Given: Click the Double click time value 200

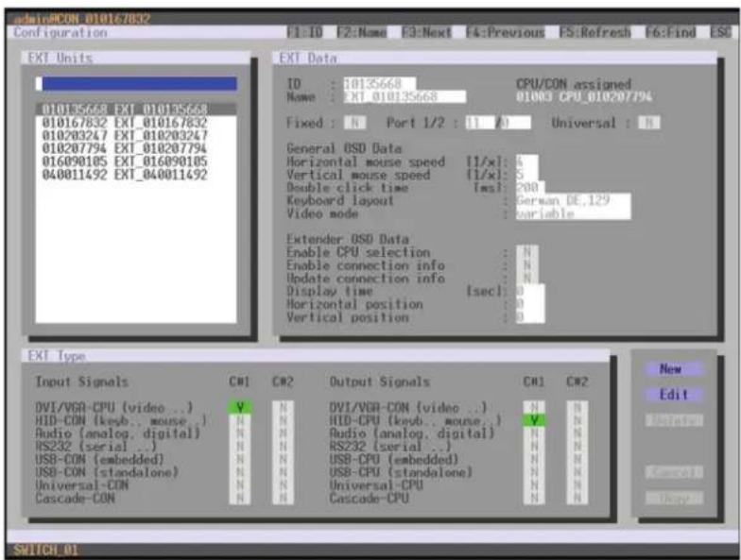Looking at the screenshot, I should (530, 187).
